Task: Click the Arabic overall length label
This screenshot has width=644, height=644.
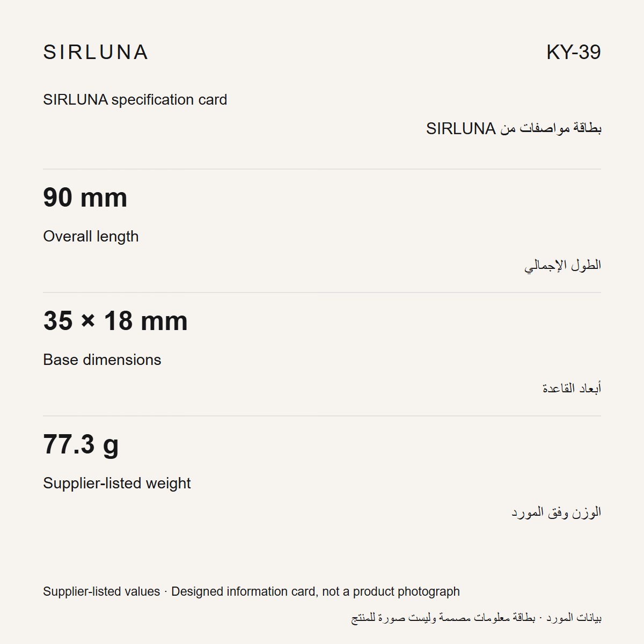Action: [x=562, y=265]
